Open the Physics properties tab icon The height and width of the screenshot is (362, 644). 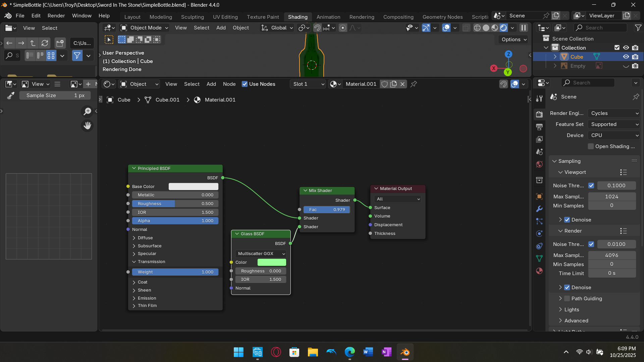coord(539,234)
